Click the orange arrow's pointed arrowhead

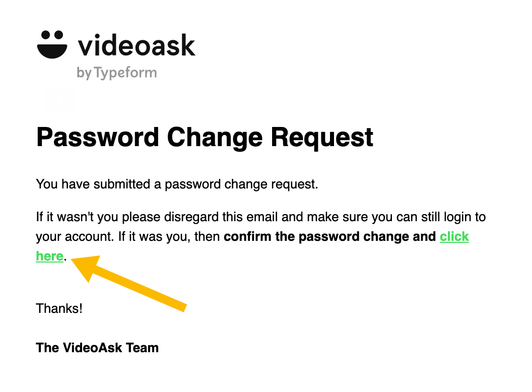point(85,266)
